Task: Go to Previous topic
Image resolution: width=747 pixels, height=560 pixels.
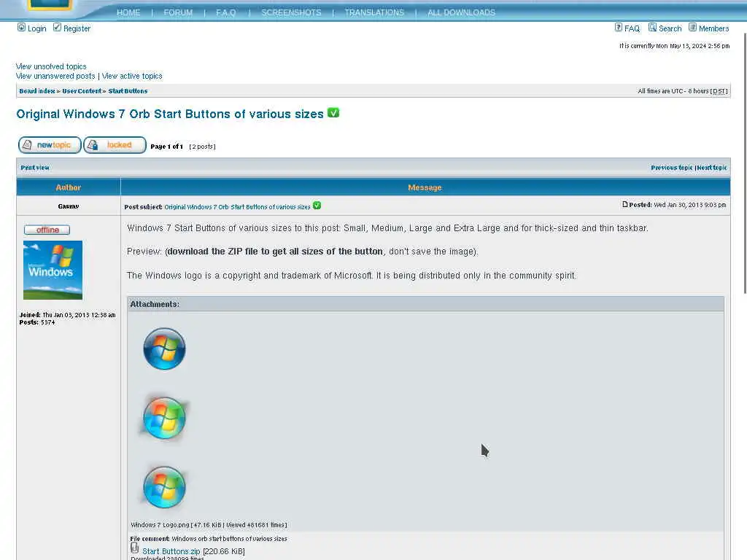Action: 672,168
